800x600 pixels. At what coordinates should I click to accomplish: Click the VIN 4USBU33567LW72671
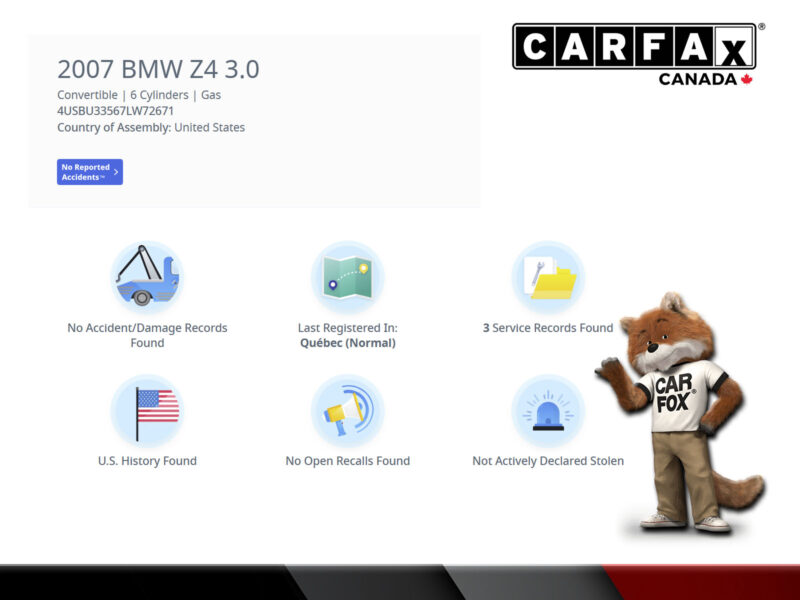coord(115,111)
